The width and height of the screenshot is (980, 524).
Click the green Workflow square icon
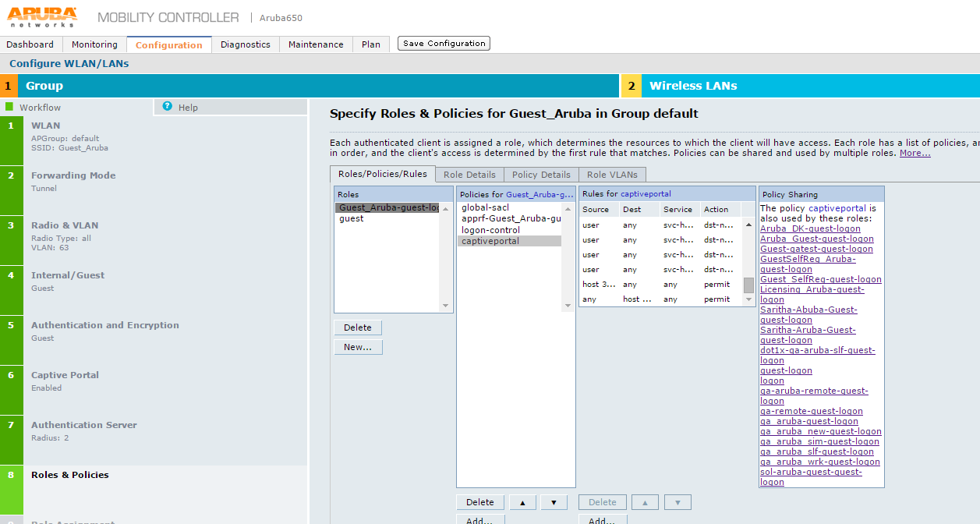(x=9, y=107)
